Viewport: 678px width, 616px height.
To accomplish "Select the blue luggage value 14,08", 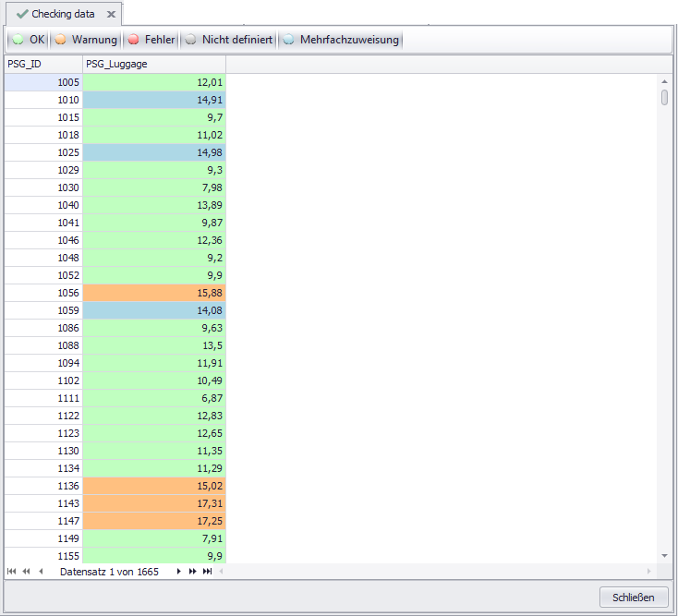I will pyautogui.click(x=154, y=310).
